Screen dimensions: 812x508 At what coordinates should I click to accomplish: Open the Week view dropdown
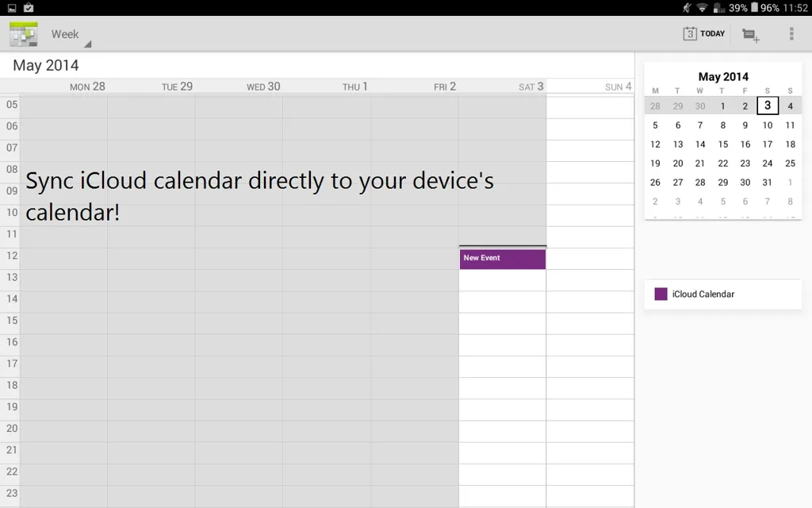[x=70, y=35]
